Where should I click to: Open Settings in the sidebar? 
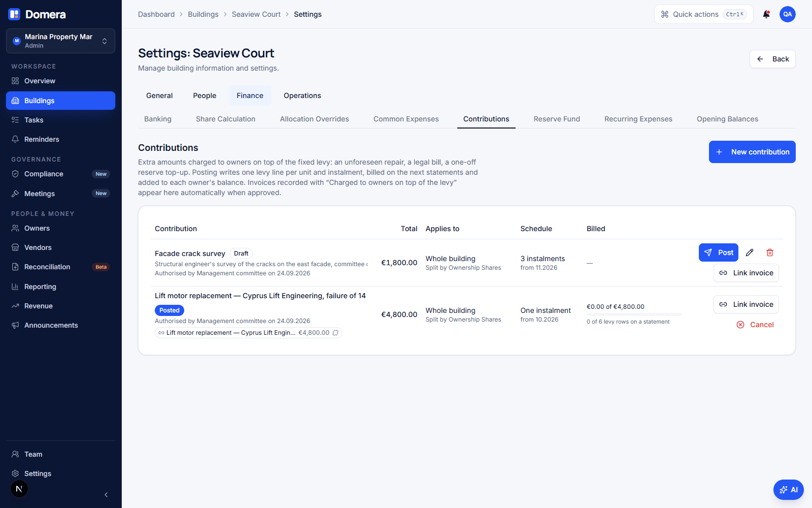tap(60, 473)
